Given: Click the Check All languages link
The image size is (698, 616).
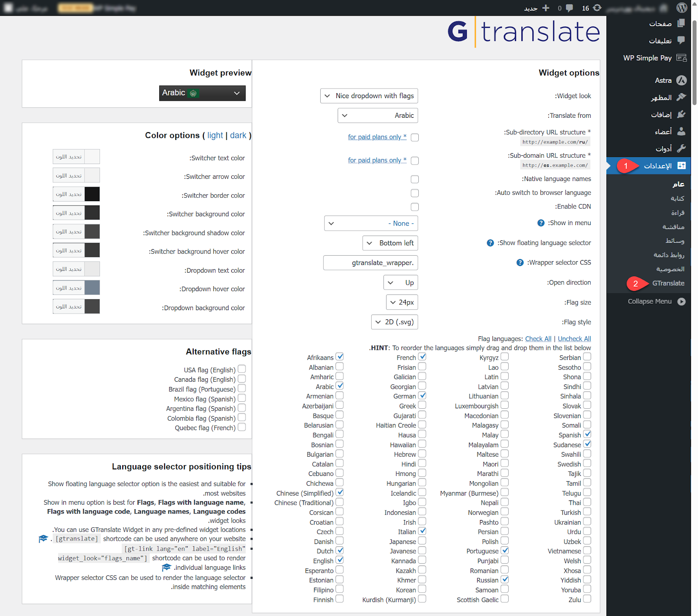Looking at the screenshot, I should coord(538,339).
